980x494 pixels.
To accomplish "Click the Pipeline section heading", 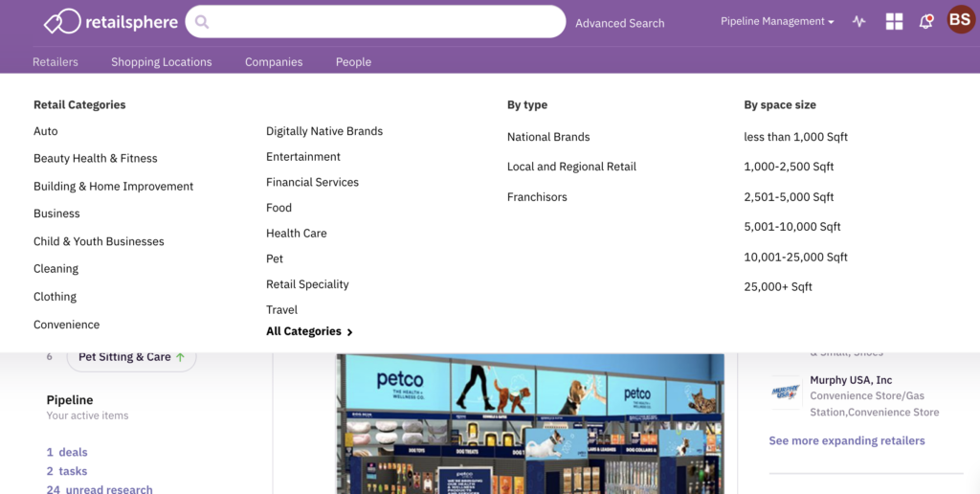I will pos(69,400).
